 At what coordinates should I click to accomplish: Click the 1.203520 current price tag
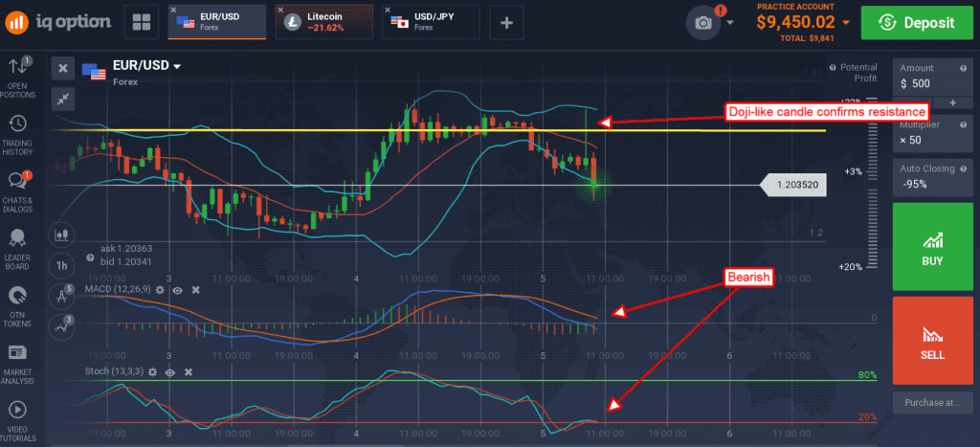coord(793,185)
